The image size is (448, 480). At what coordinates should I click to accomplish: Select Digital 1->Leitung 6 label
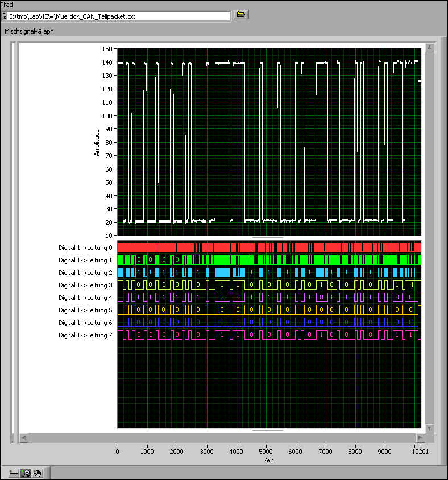85,323
